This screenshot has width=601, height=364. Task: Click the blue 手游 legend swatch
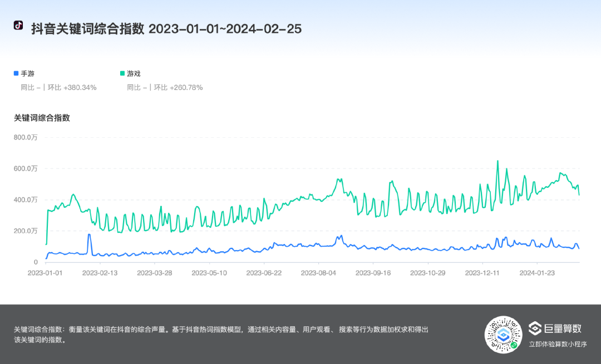click(x=16, y=73)
